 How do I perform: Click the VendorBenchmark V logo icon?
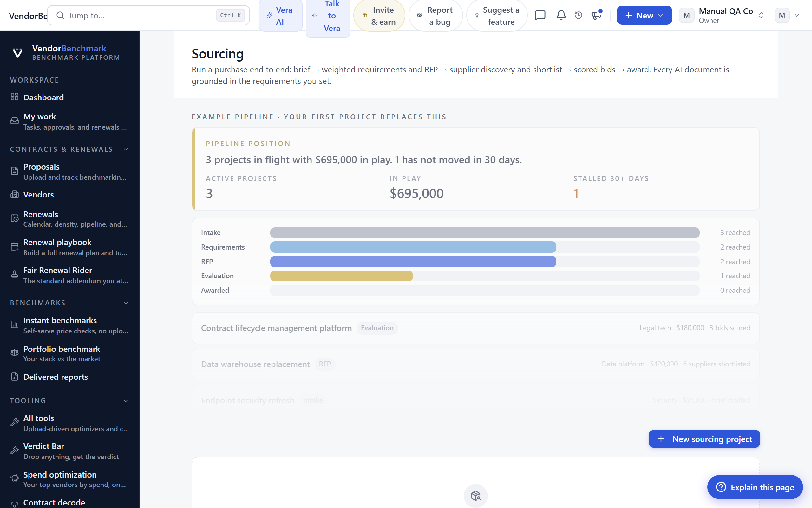[17, 52]
